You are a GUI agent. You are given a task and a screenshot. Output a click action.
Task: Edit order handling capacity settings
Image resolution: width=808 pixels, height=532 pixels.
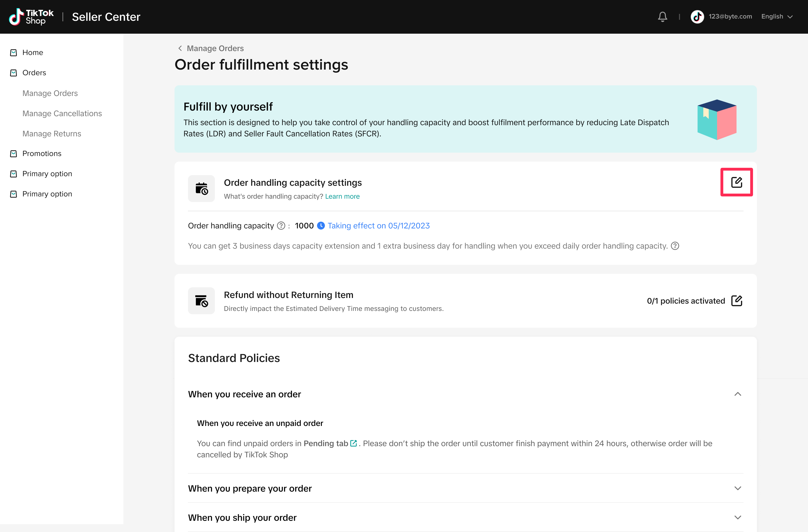[x=736, y=182]
